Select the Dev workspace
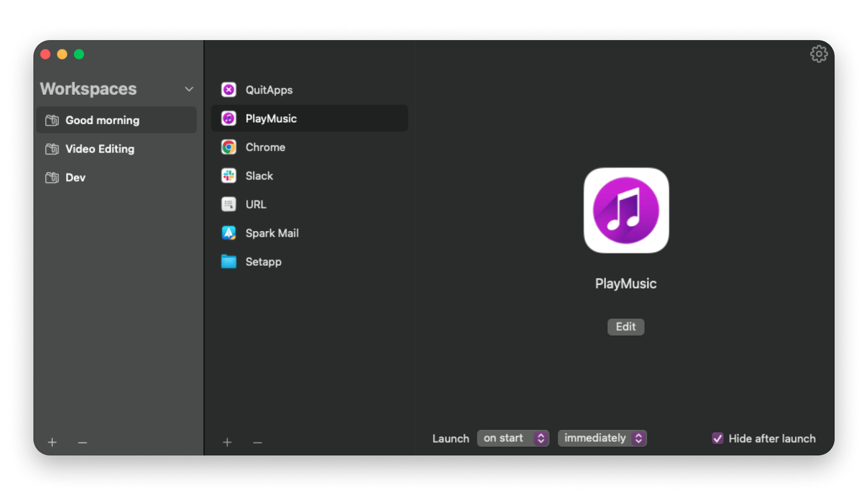 [x=116, y=178]
